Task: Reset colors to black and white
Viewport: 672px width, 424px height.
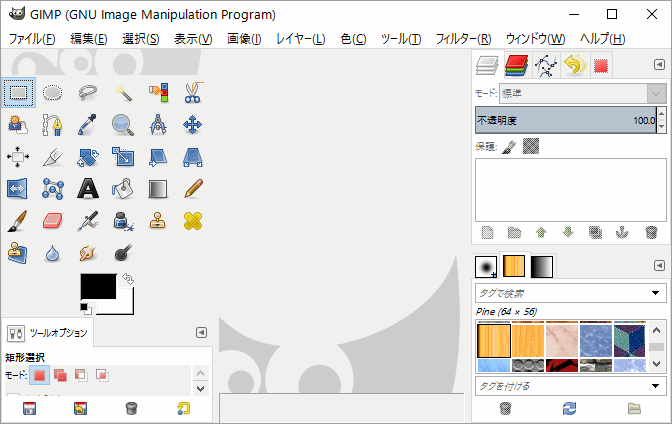Action: click(x=86, y=309)
